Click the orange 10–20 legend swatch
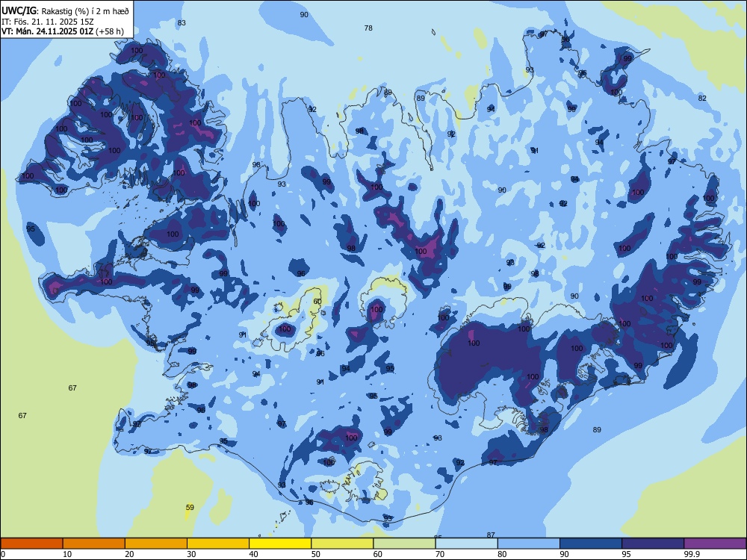Screen dimensions: 747x560 click(x=94, y=544)
